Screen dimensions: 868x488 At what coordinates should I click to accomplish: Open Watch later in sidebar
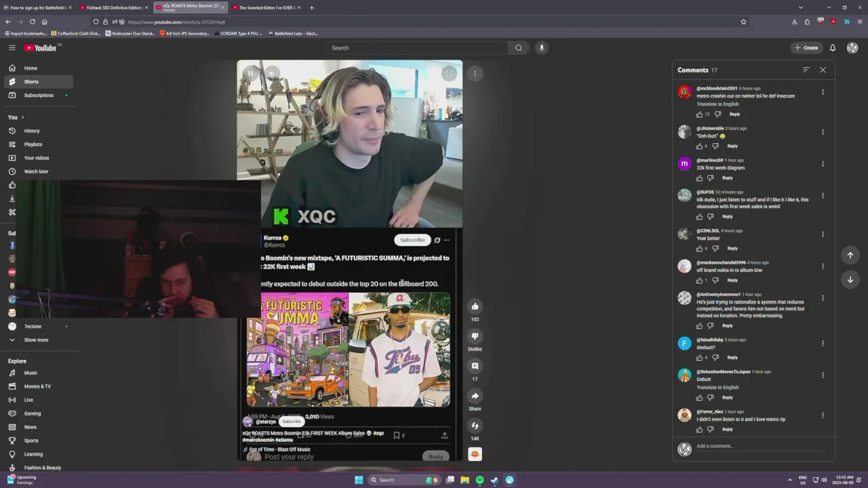coord(39,171)
